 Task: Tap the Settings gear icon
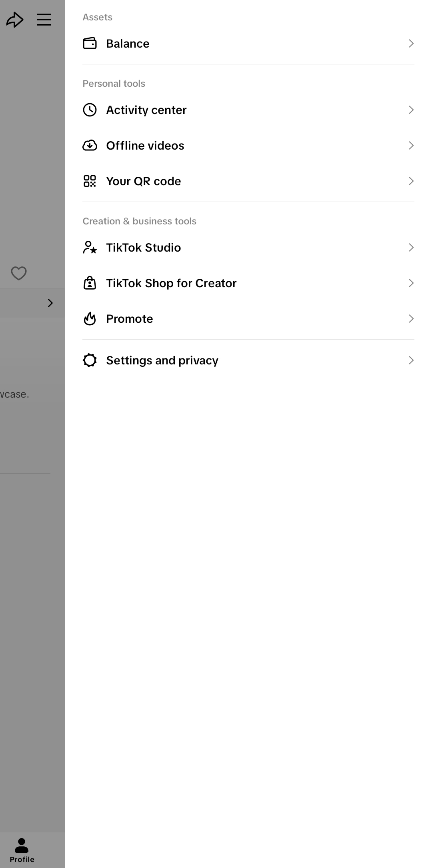(90, 360)
